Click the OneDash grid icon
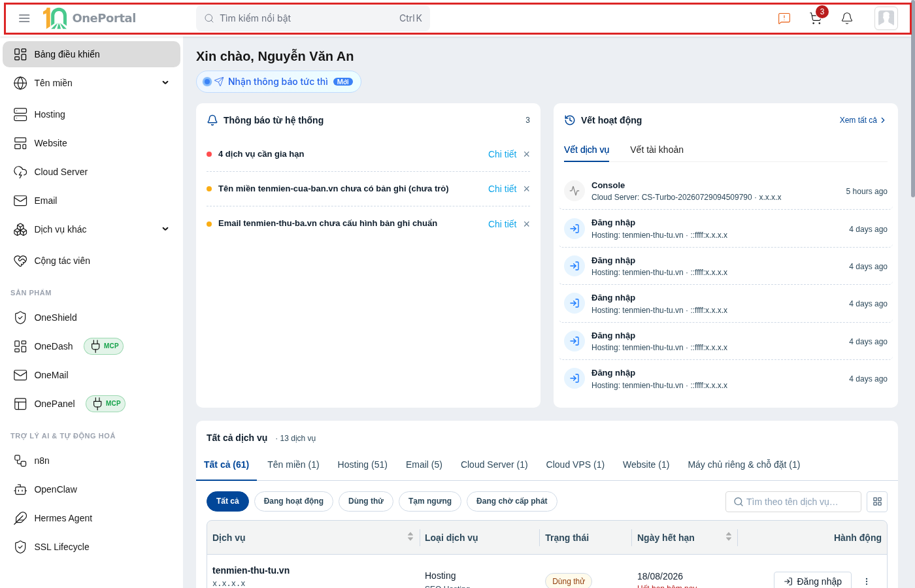 pos(20,346)
